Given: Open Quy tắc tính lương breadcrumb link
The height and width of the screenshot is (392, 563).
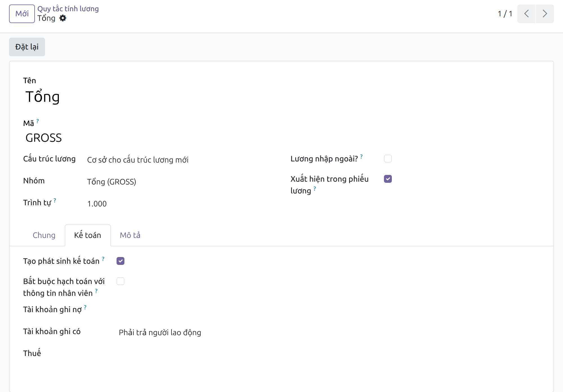Looking at the screenshot, I should coord(68,9).
